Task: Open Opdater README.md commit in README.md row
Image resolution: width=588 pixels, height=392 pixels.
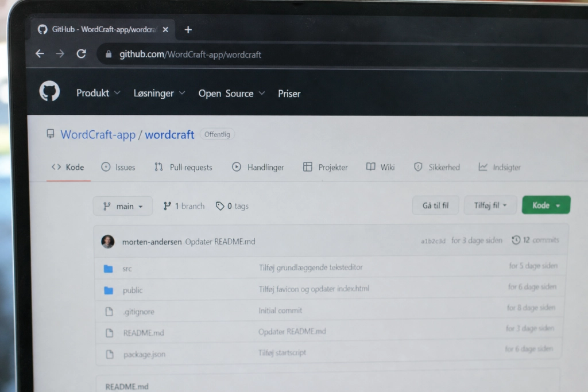Action: tap(292, 331)
